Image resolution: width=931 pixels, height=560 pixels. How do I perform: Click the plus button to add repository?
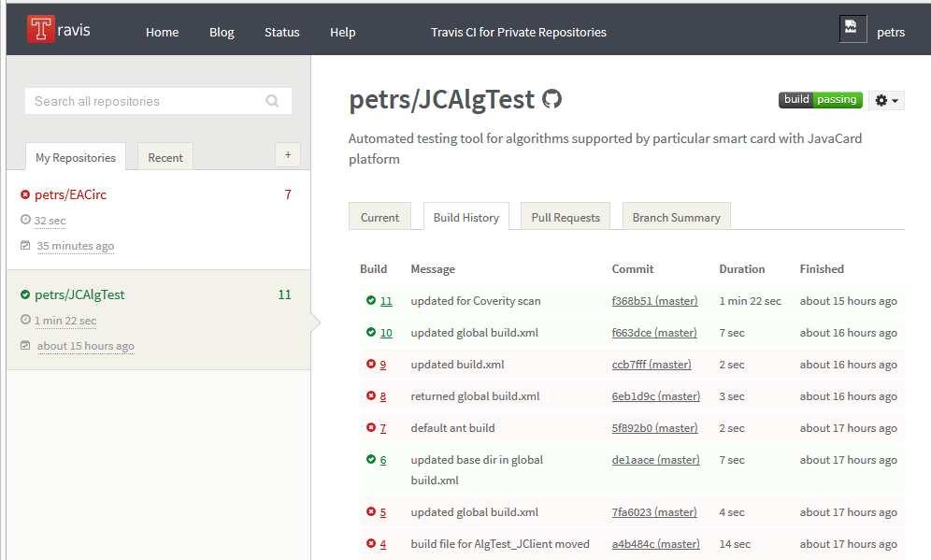tap(288, 155)
